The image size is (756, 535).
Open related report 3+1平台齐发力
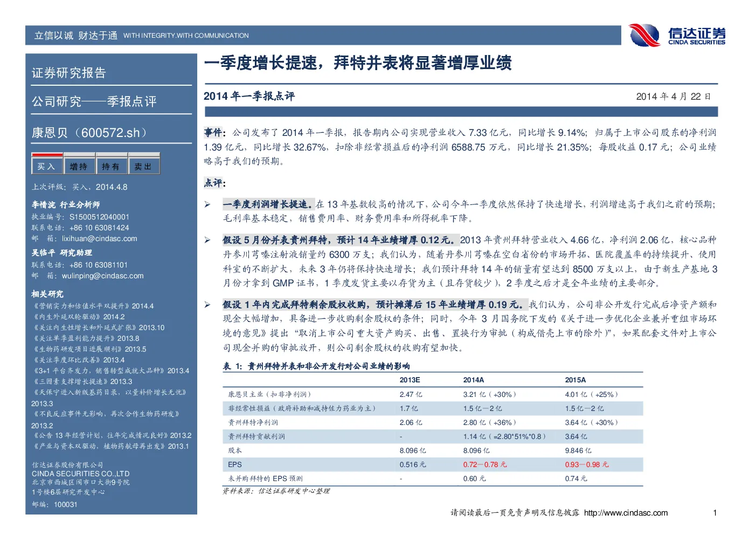pyautogui.click(x=110, y=371)
